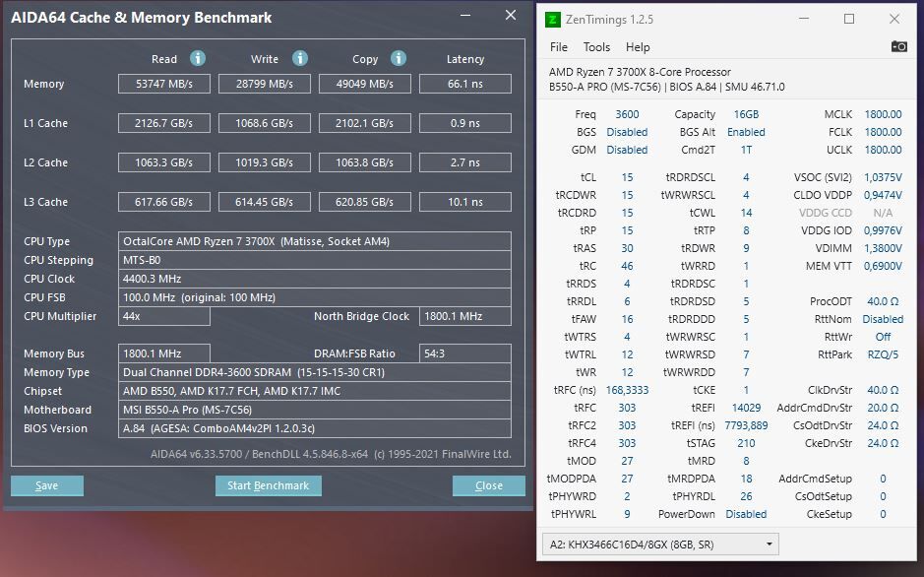This screenshot has height=577, width=924.
Task: Click MCLK value 1800.00
Action: [883, 114]
